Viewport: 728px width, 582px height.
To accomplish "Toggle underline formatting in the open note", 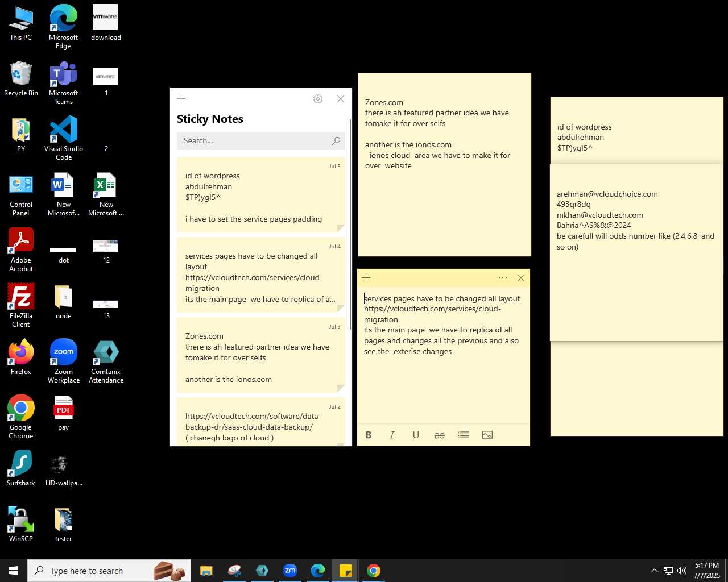I will (416, 435).
